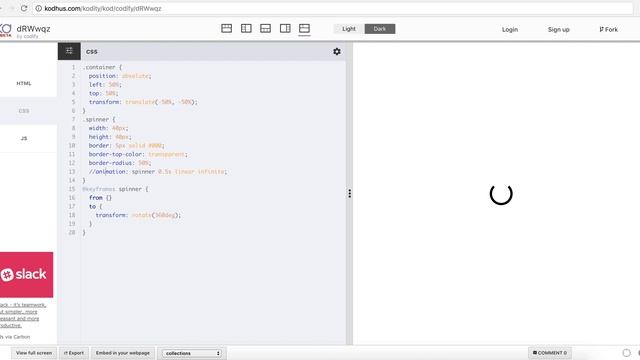Viewport: 640px width, 360px height.
Task: Click the pen title dRWwqz
Action: (x=33, y=29)
